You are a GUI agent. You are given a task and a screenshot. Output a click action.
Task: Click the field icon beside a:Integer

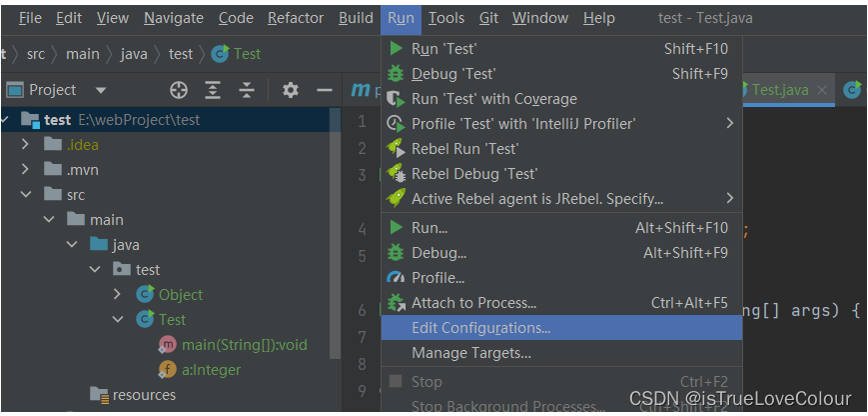(x=167, y=369)
